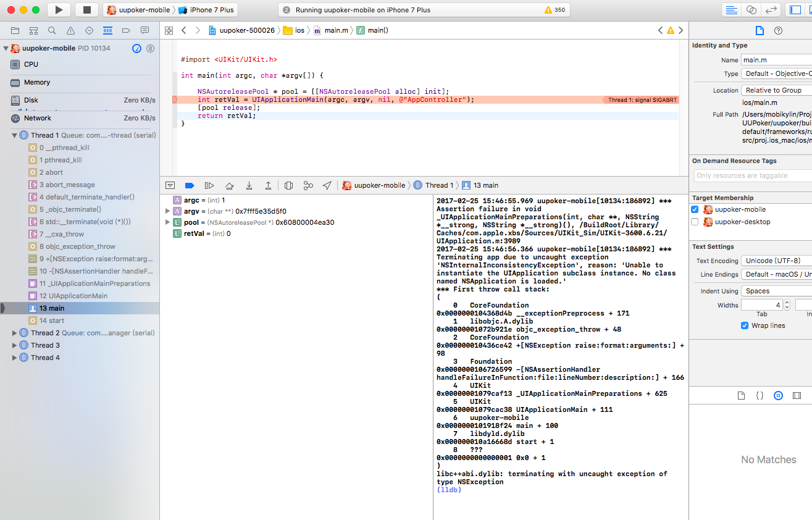Deactivate breakpoints in the debug bar
This screenshot has height=520, width=812.
[x=190, y=185]
